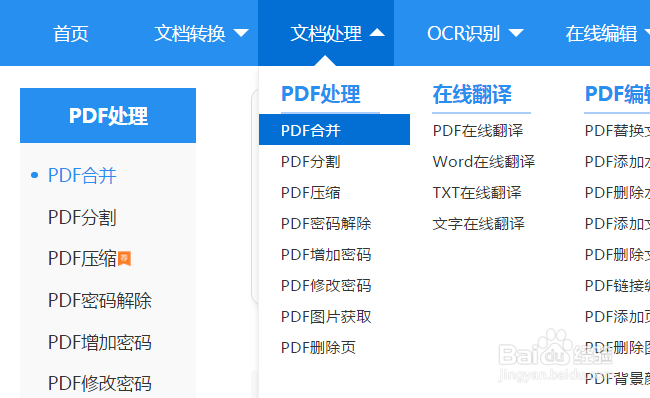Select PDF密码解除 in the left sidebar

coord(100,300)
